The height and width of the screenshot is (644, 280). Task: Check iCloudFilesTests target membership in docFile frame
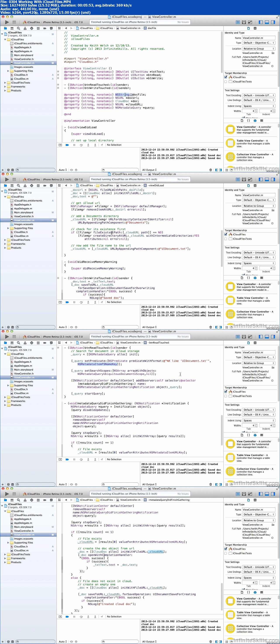point(226,82)
